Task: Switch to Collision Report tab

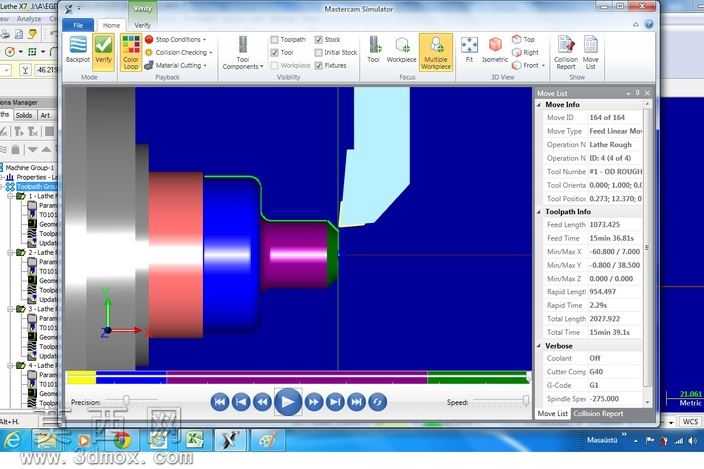Action: point(598,413)
